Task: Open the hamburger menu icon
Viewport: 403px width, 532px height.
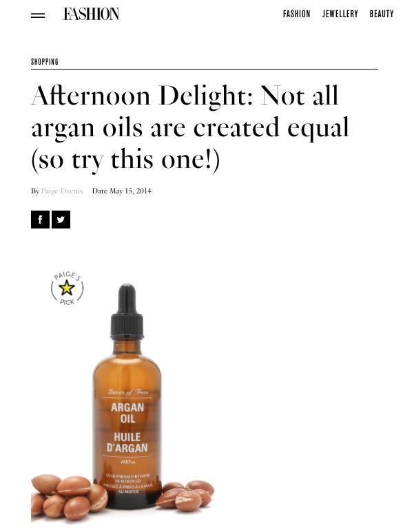Action: (x=38, y=16)
